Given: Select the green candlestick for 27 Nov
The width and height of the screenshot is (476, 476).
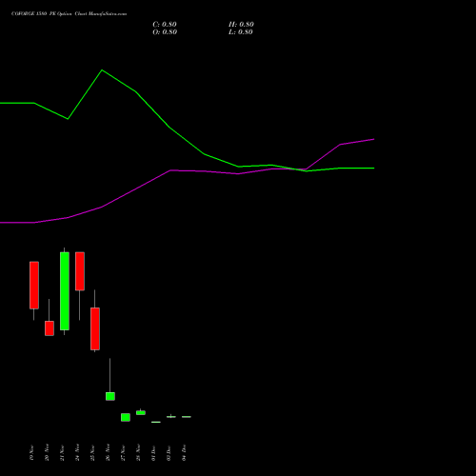Looking at the screenshot, I should (126, 417).
